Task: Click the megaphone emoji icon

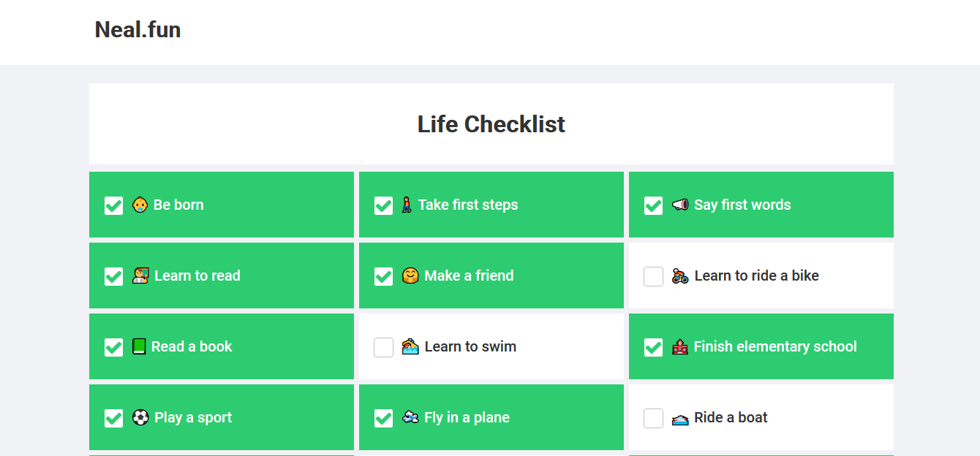Action: [680, 205]
